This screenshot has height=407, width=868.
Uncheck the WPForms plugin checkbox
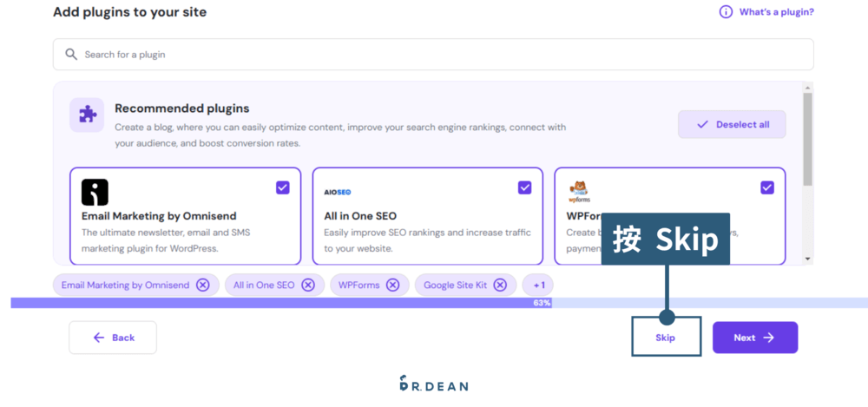tap(766, 187)
